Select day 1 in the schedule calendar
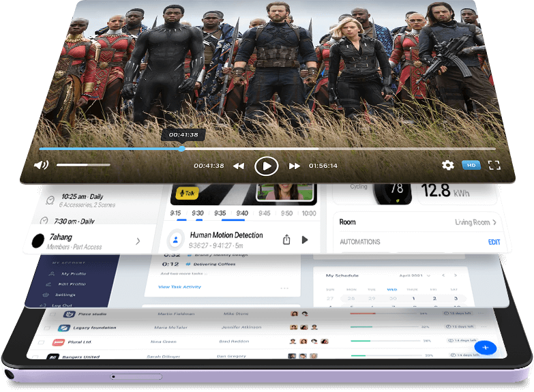Image resolution: width=534 pixels, height=392 pixels. (x=413, y=299)
